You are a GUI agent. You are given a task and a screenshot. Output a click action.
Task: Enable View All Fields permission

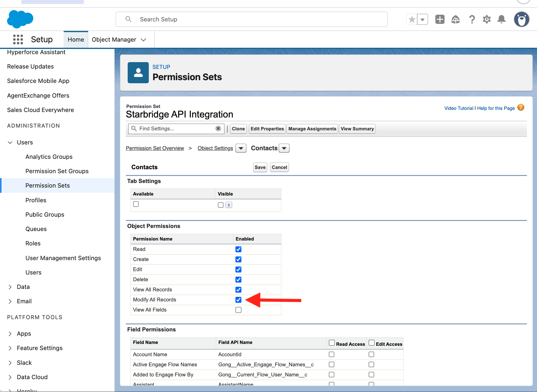point(238,310)
